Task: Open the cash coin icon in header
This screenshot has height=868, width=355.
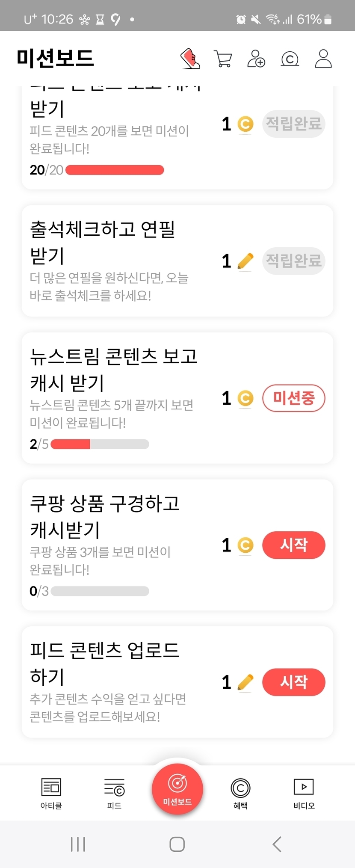Action: [290, 59]
